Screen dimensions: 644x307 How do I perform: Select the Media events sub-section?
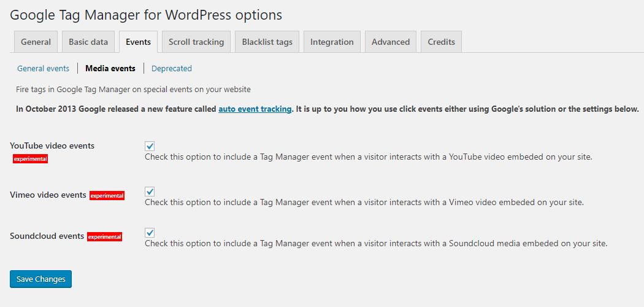[110, 68]
